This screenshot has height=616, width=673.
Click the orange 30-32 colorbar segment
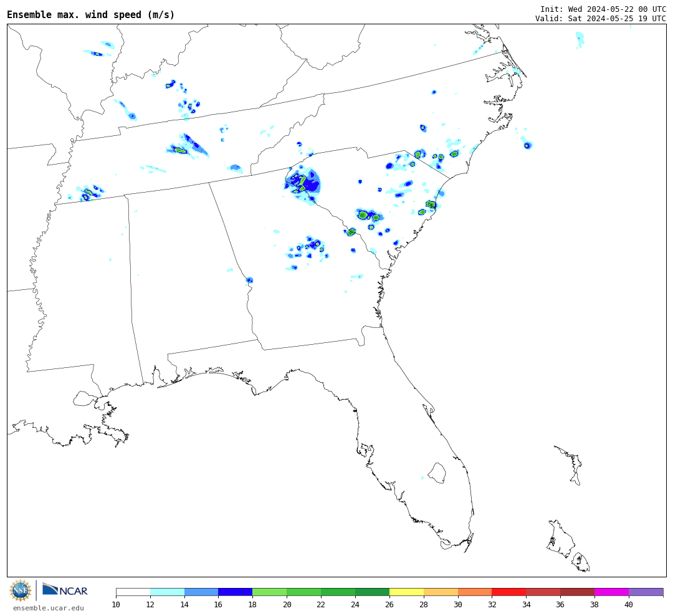(475, 592)
